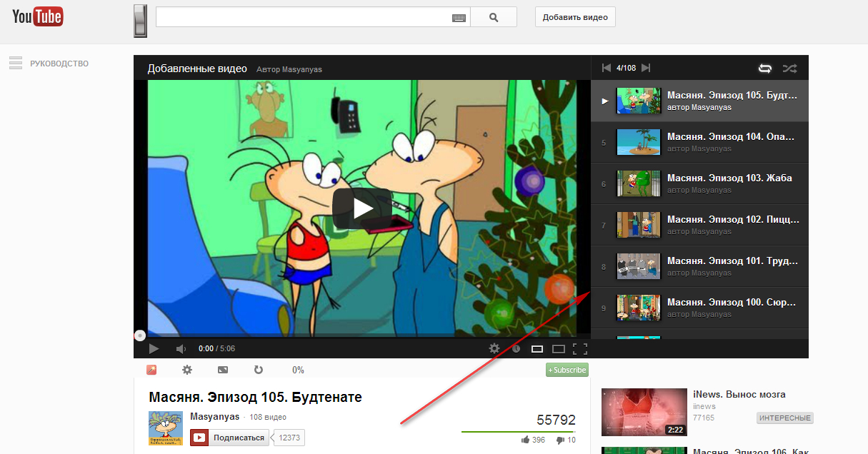Jump to previous video in the playlist
This screenshot has height=454, width=868.
(x=607, y=68)
